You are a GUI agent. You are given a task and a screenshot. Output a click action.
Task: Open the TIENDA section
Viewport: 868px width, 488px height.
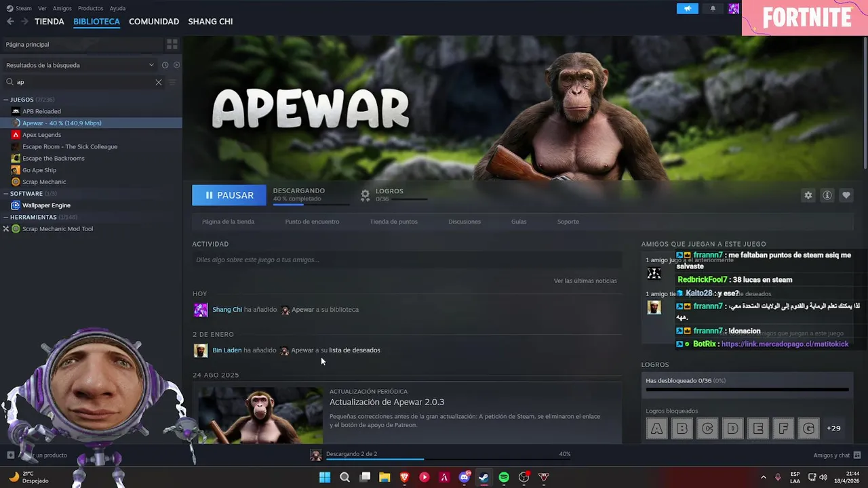tap(50, 22)
